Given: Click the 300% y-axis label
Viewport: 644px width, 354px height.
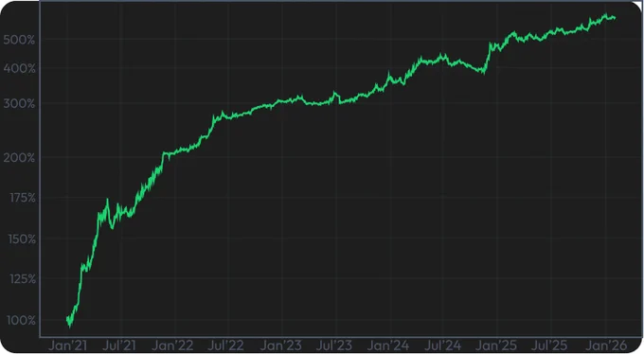Looking at the screenshot, I should [19, 103].
